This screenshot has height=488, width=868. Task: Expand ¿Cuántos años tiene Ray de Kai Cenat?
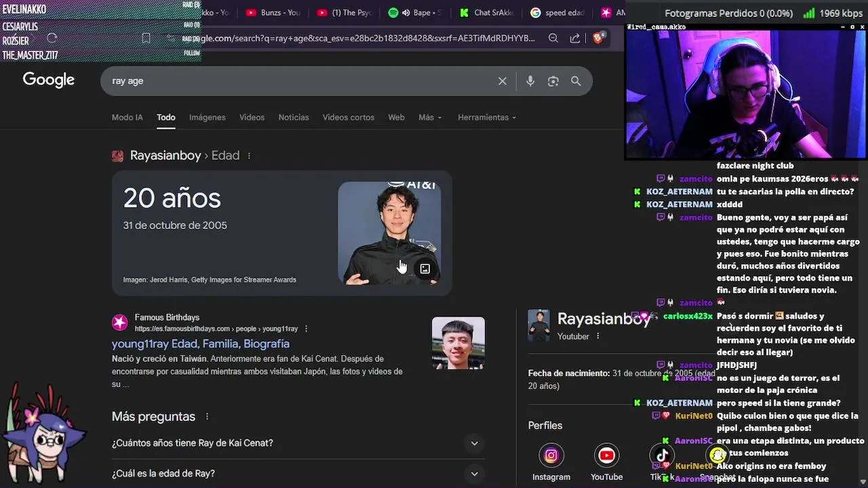pos(298,443)
